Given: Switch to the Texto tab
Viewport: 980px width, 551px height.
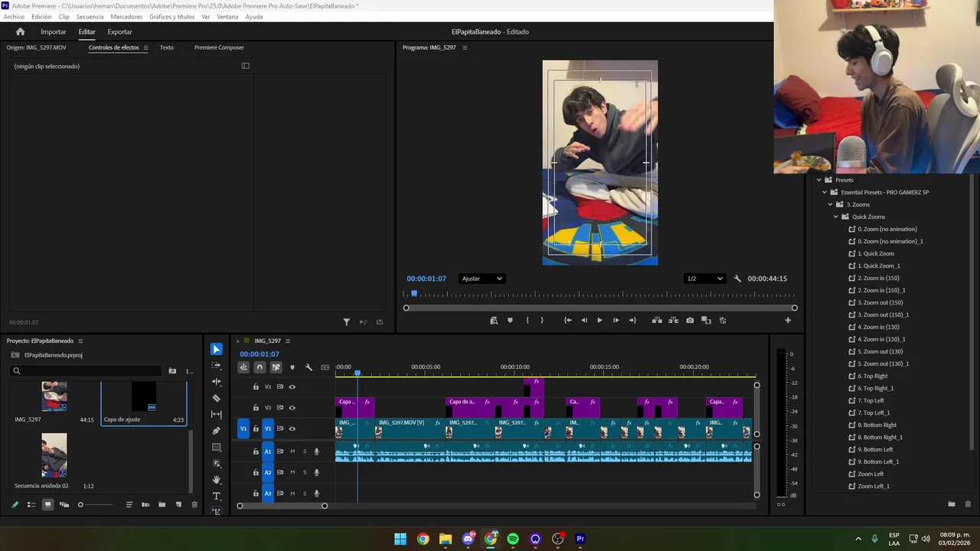Looking at the screenshot, I should pos(166,47).
